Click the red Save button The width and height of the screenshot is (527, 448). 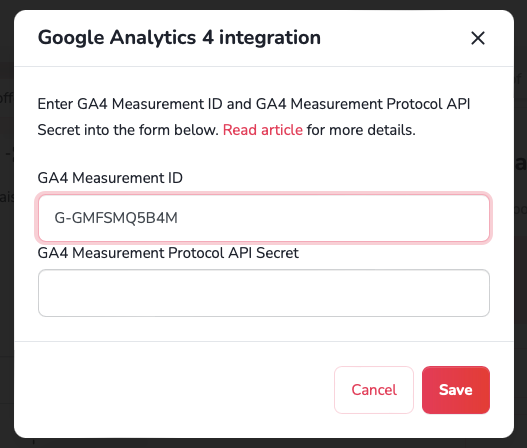pyautogui.click(x=456, y=390)
